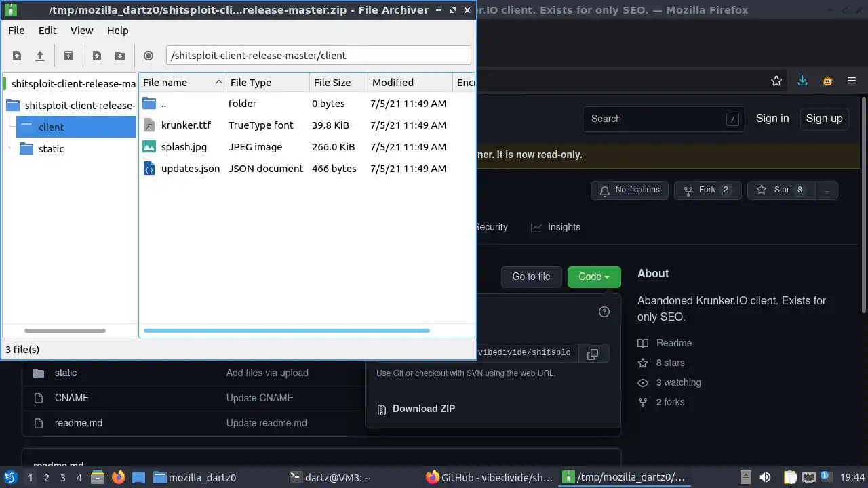The image size is (868, 488).
Task: Click the 2 forks link
Action: tap(670, 402)
